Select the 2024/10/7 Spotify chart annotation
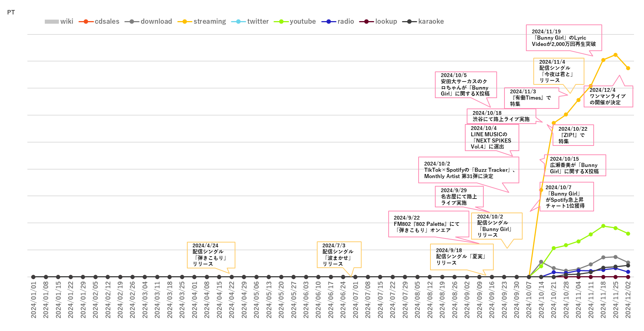Viewport: 644px width, 331px height. (566, 197)
